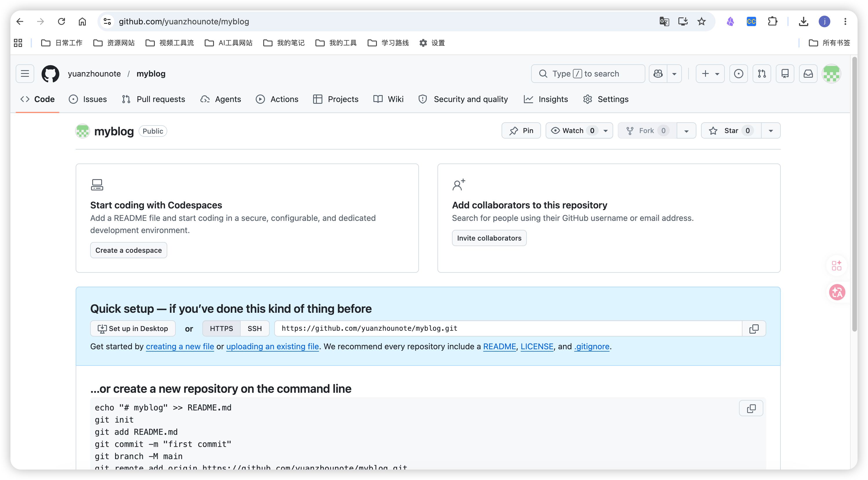The image size is (868, 480).
Task: Select the HTTPS clone option
Action: coord(221,328)
